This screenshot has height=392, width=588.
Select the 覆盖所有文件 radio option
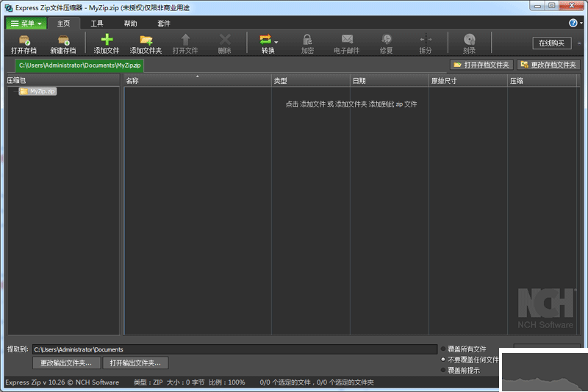[443, 349]
